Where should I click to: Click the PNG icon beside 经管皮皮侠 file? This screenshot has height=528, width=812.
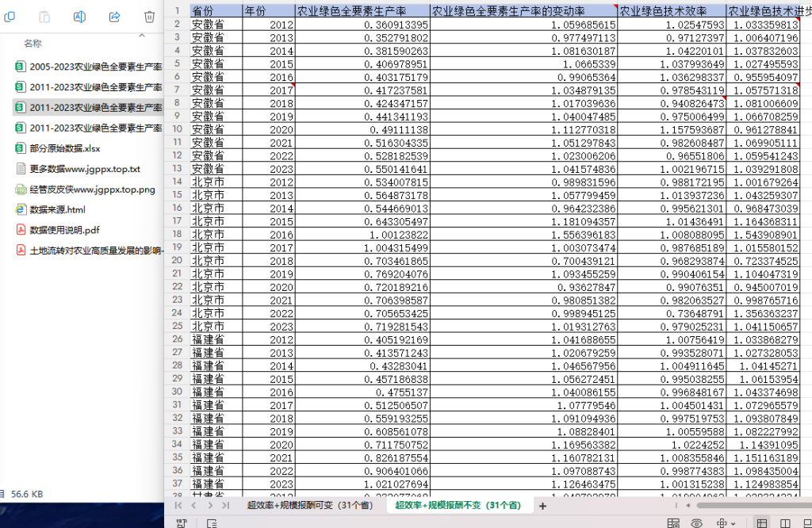click(x=20, y=189)
